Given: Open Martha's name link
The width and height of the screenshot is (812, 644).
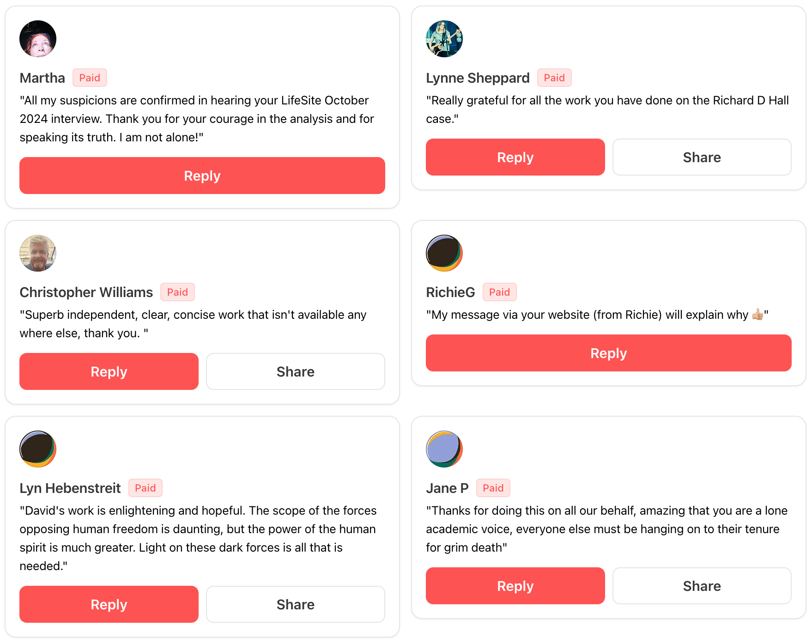Looking at the screenshot, I should click(x=42, y=78).
